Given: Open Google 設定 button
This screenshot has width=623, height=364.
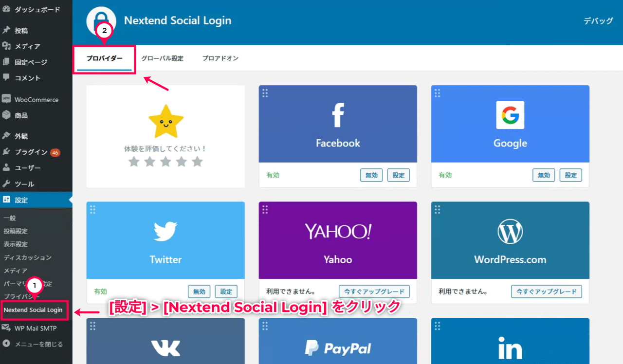Looking at the screenshot, I should [571, 175].
